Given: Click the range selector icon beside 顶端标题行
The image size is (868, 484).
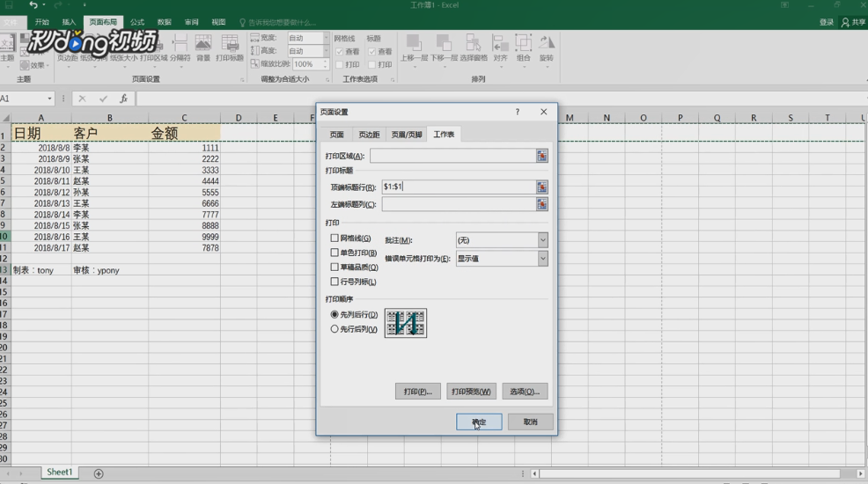Looking at the screenshot, I should tap(542, 187).
